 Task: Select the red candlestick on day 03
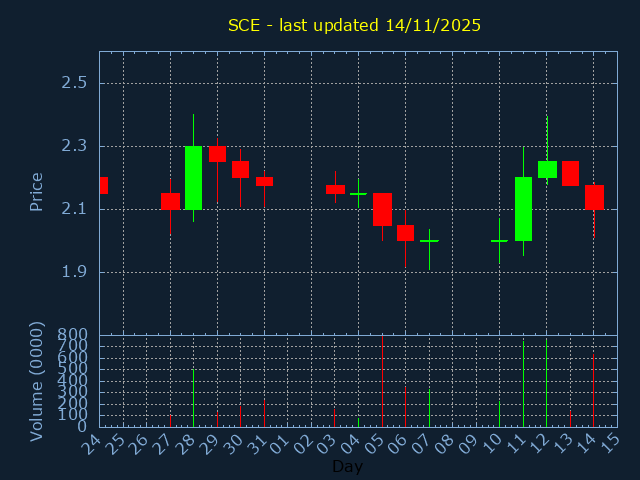335,189
